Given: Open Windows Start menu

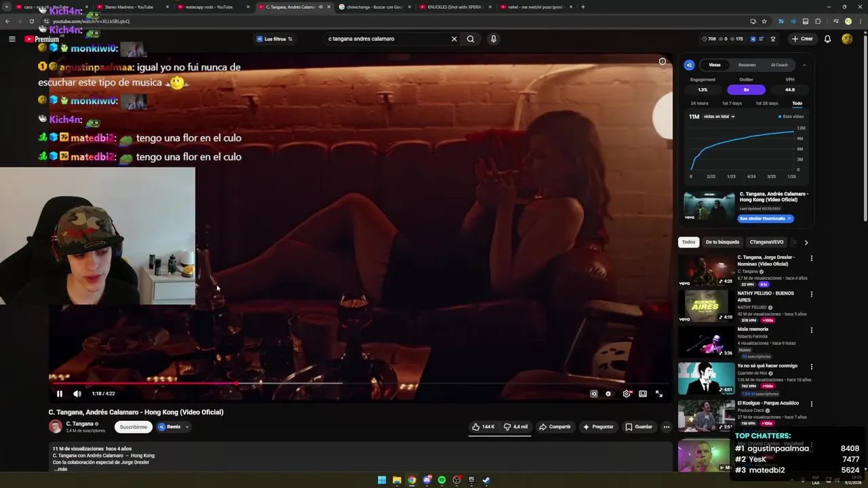Looking at the screenshot, I should tap(382, 481).
